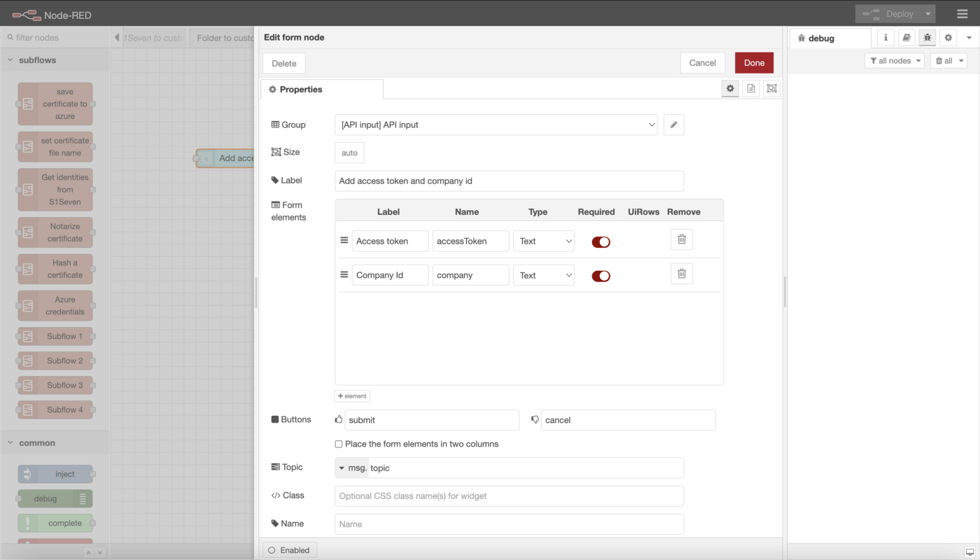980x560 pixels.
Task: Open the main hamburger menu
Action: [x=962, y=14]
